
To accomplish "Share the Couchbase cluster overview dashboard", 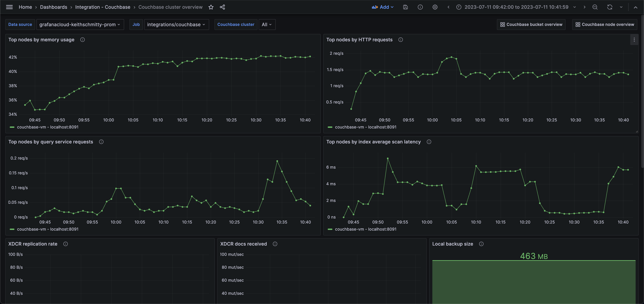I will [222, 7].
